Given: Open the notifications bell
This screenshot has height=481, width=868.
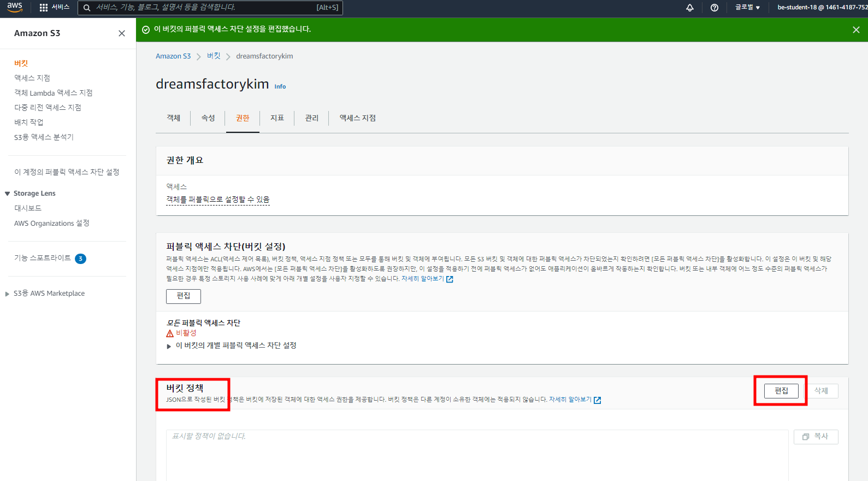Looking at the screenshot, I should coord(690,8).
